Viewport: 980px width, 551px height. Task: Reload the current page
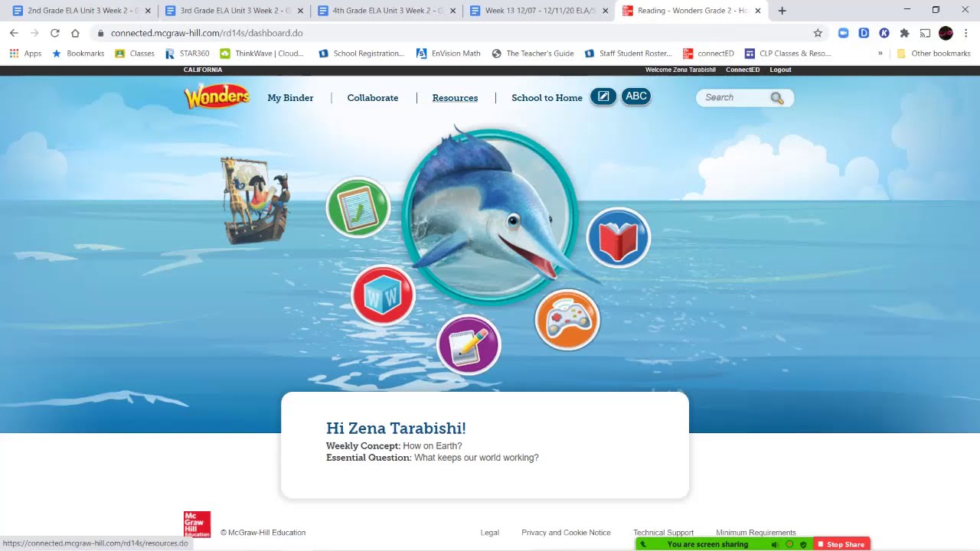54,33
